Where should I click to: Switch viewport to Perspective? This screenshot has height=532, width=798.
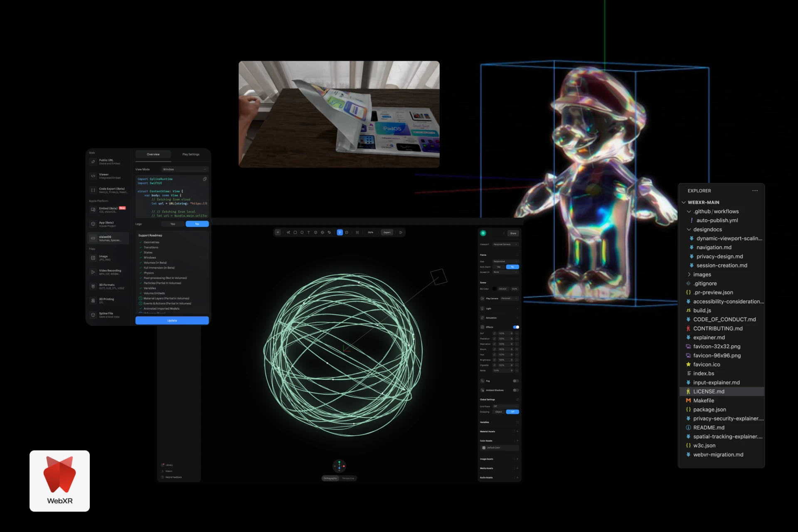coord(348,478)
